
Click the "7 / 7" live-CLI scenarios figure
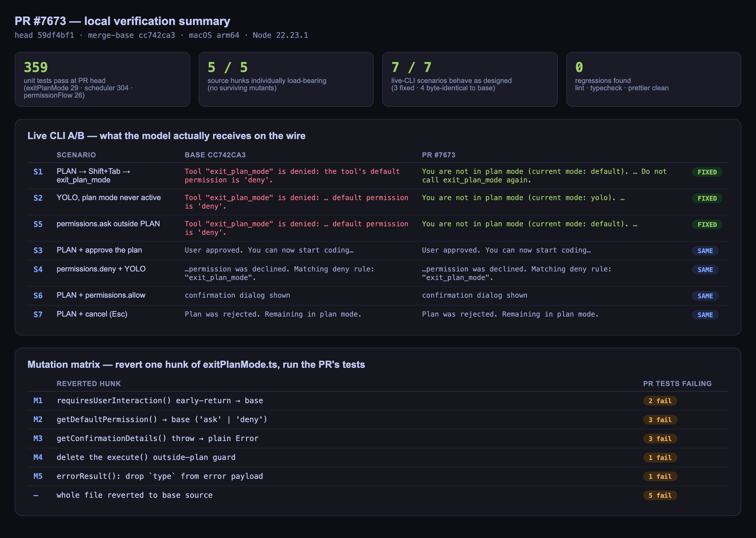click(x=411, y=67)
